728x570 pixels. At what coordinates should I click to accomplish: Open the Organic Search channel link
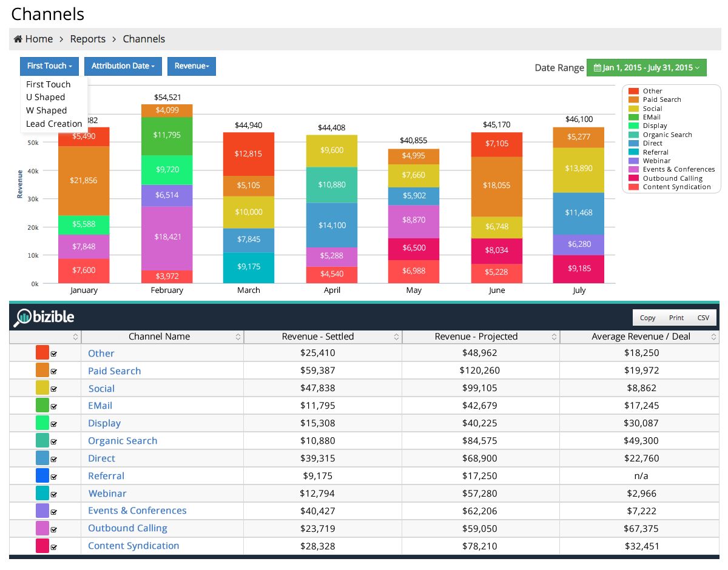[123, 441]
